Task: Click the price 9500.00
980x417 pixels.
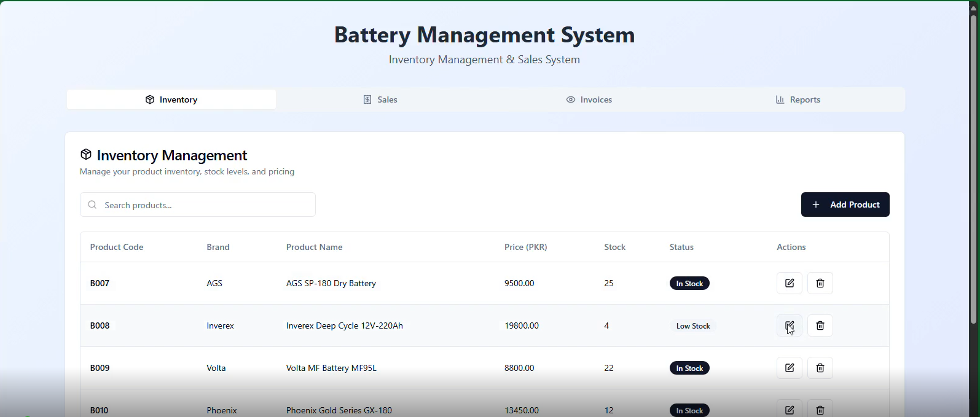Action: click(x=519, y=283)
